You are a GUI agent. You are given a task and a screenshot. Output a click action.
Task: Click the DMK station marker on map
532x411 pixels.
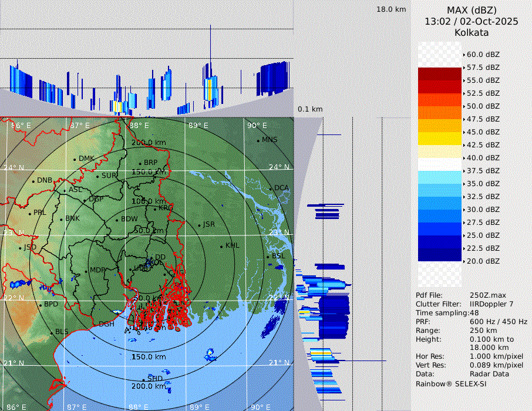pos(75,159)
